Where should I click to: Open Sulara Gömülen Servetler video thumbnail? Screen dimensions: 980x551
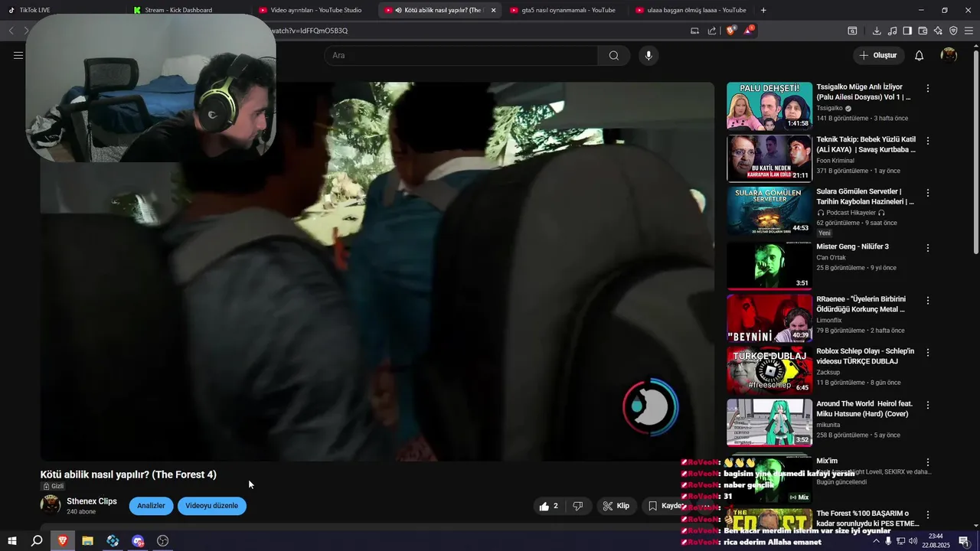[x=769, y=210]
